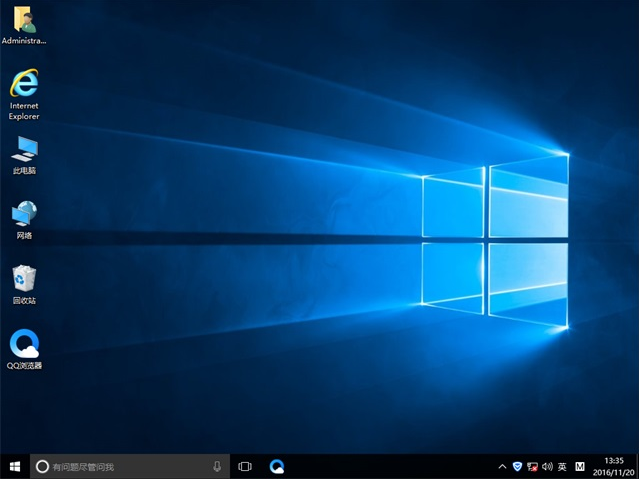Click the M input method icon
639x479 pixels.
(x=579, y=466)
